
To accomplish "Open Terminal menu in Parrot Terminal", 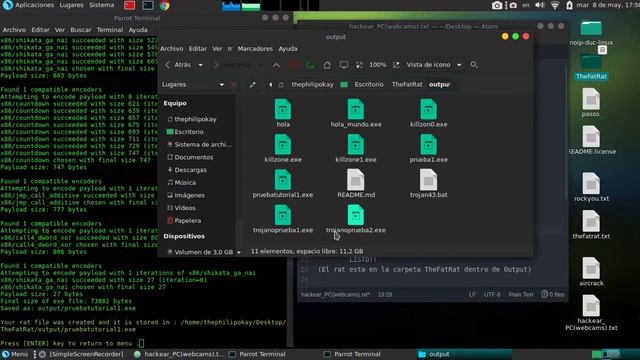I will point(110,30).
